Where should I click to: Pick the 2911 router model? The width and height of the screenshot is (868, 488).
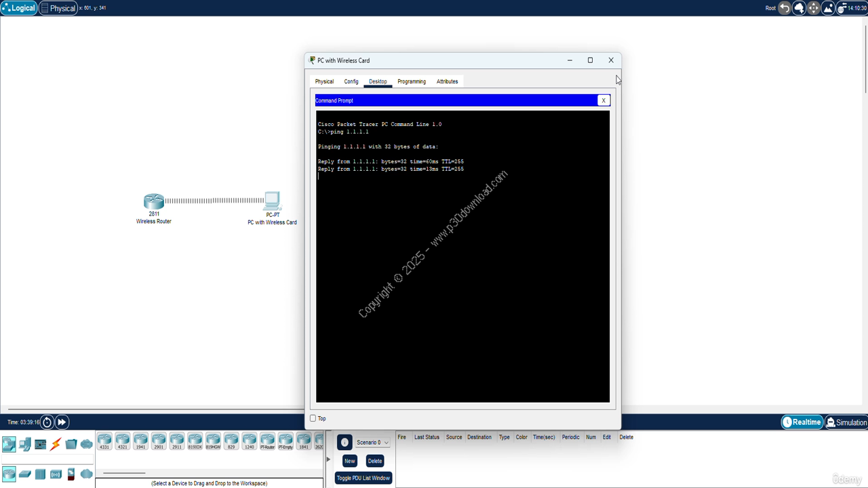(x=177, y=441)
